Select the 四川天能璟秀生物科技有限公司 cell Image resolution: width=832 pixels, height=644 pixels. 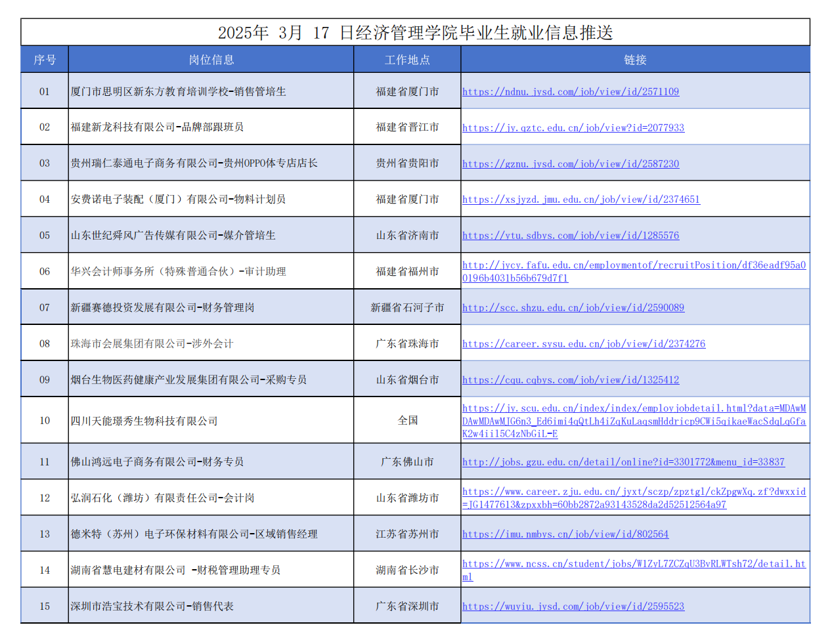click(x=144, y=421)
